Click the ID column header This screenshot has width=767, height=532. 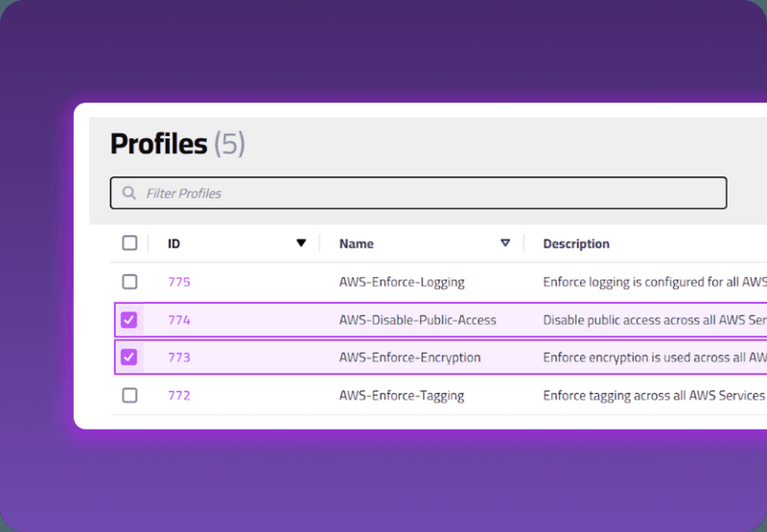tap(174, 243)
